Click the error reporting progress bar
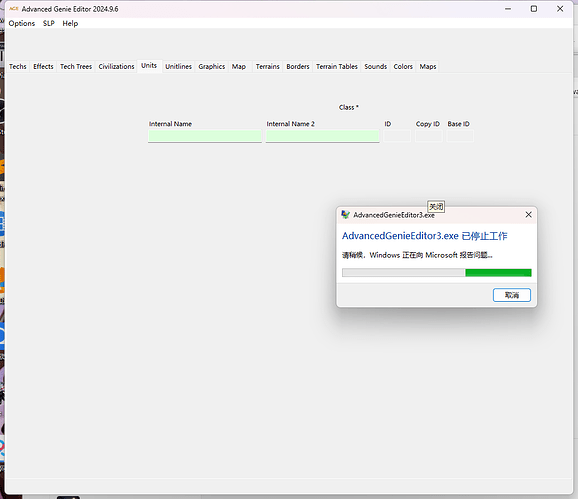The image size is (578, 499). [436, 273]
